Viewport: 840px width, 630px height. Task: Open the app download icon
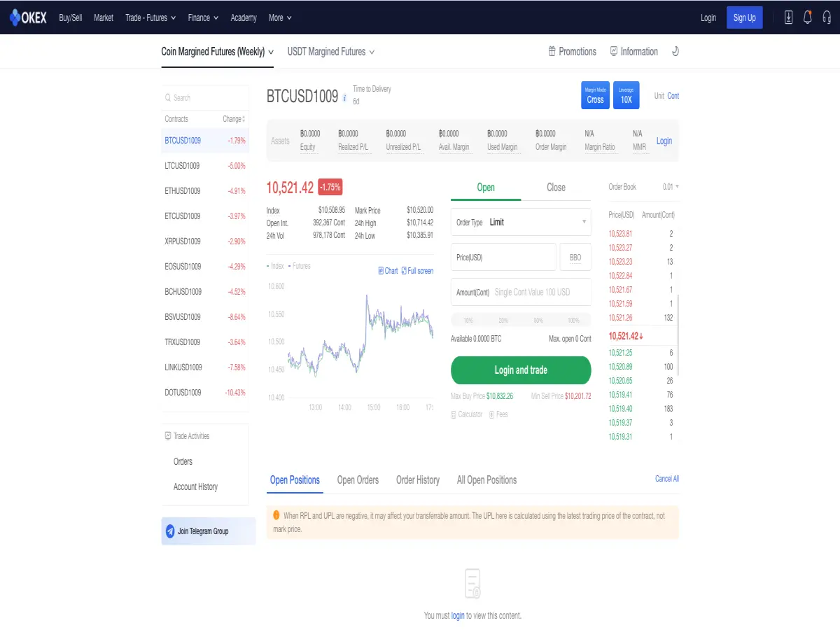pos(789,17)
